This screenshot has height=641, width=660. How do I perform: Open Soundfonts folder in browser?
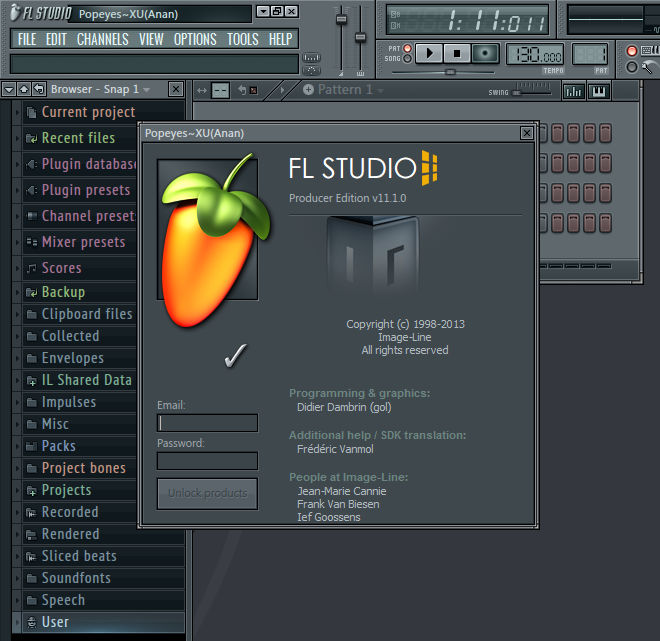click(76, 578)
